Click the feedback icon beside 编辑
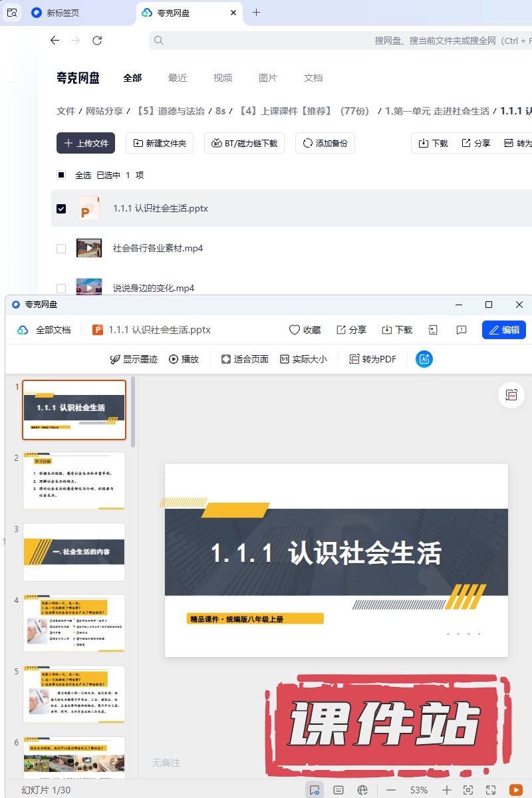532x798 pixels. (461, 330)
